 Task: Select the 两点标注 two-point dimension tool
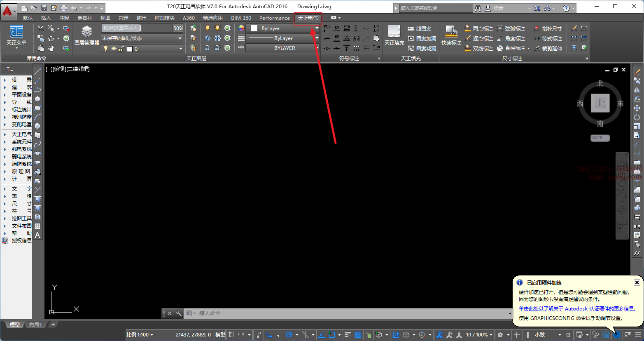click(478, 28)
